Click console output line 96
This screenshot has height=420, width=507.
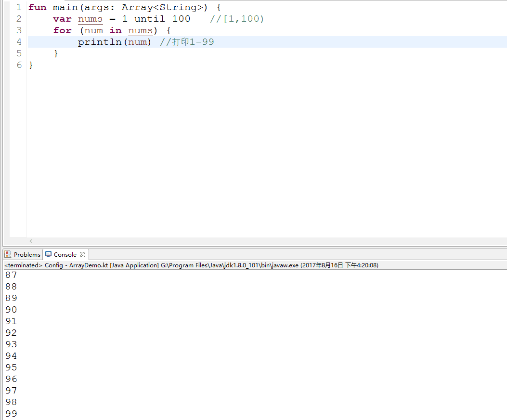pos(11,379)
